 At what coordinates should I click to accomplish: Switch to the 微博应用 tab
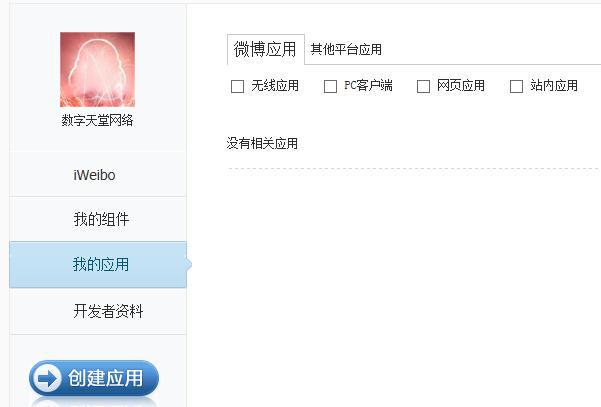(x=265, y=49)
